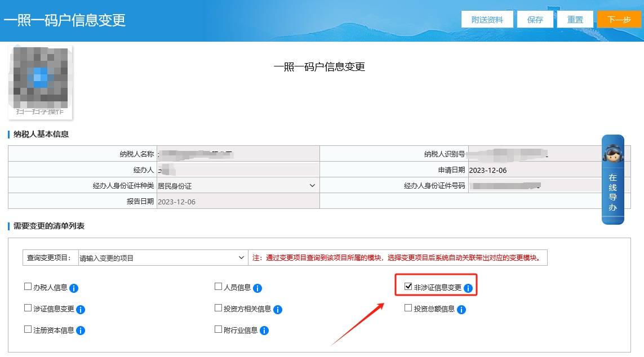Open the 在线导办 assistant widget
The height and width of the screenshot is (357, 644).
click(612, 180)
